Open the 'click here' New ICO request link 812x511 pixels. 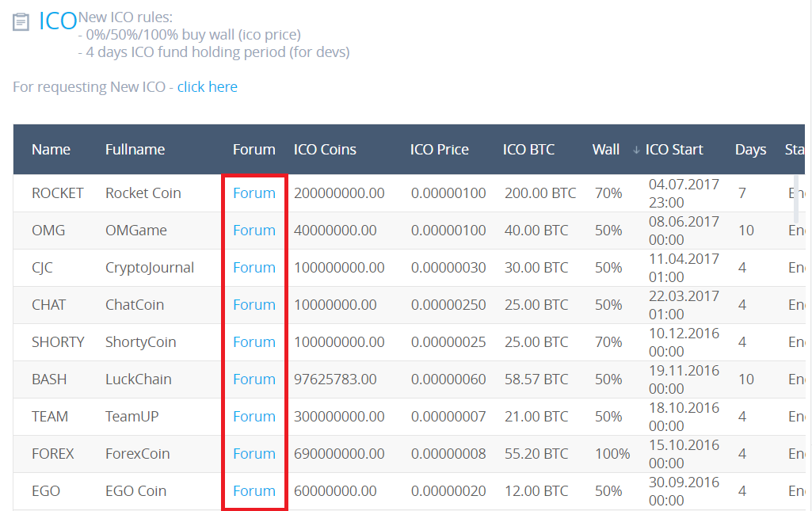coord(207,87)
